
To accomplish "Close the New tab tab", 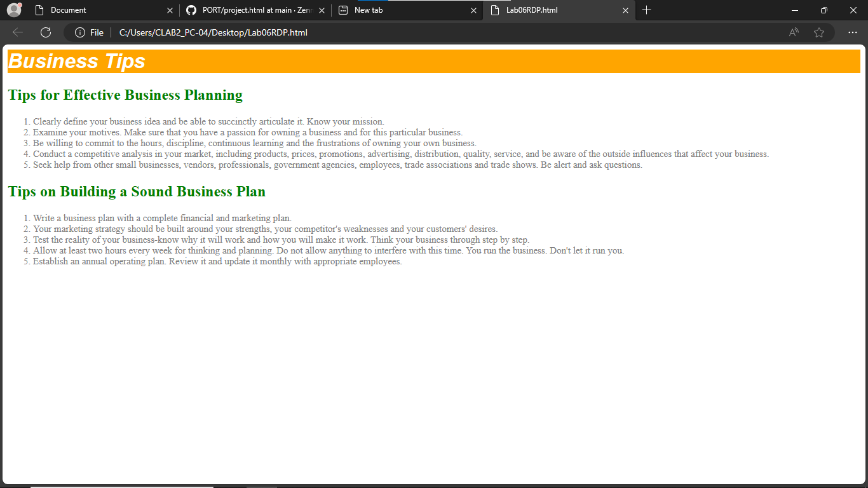I will pos(473,10).
